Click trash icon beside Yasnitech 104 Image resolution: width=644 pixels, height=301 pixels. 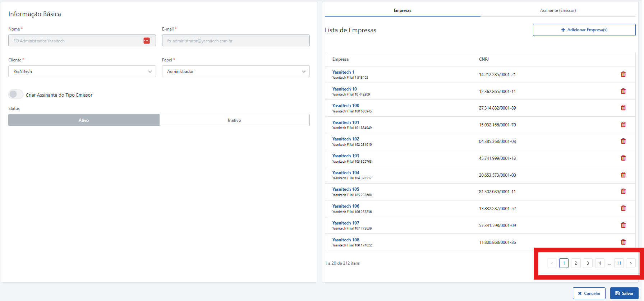click(x=623, y=175)
